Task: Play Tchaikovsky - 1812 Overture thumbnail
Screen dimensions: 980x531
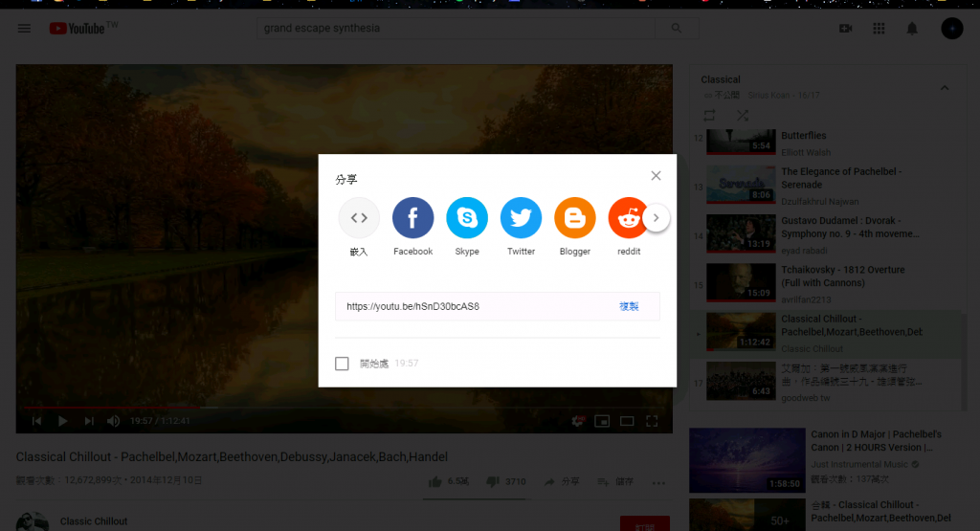Action: [741, 283]
